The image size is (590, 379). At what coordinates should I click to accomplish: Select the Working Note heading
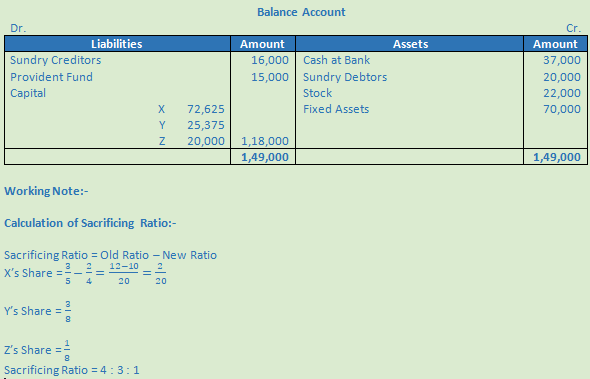pos(46,191)
